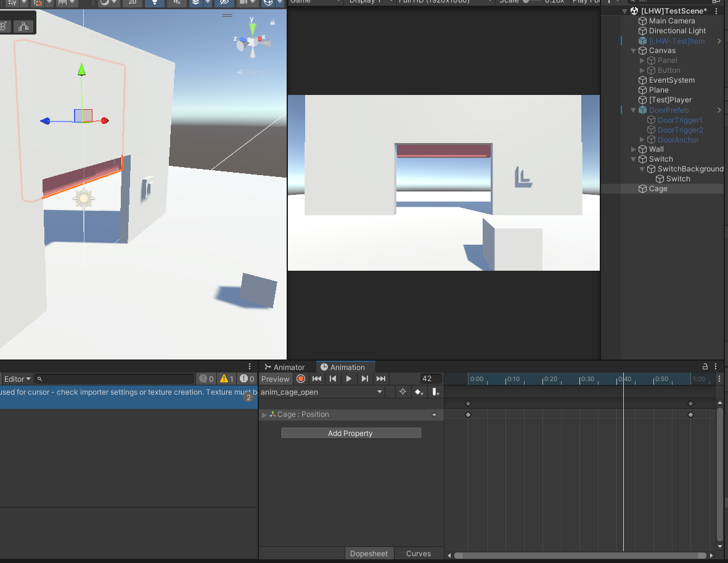
Task: Filter by selection in Animation window
Action: click(x=403, y=392)
